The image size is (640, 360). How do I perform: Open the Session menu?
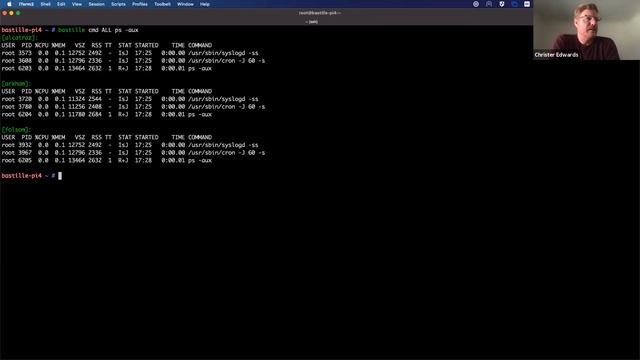tap(96, 4)
